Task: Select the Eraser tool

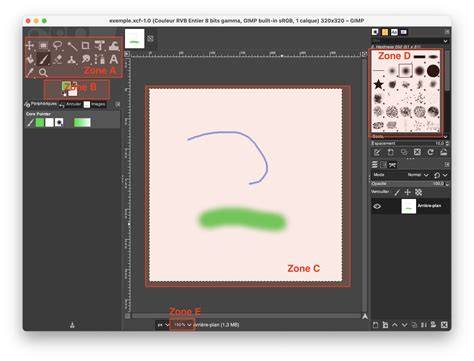Action: tap(58, 59)
